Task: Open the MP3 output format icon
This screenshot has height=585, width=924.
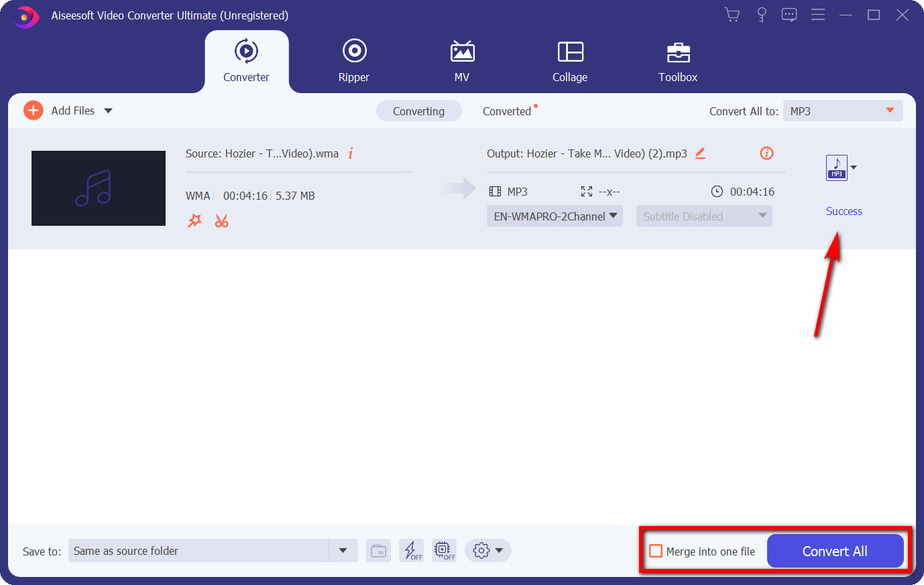Action: [x=836, y=168]
